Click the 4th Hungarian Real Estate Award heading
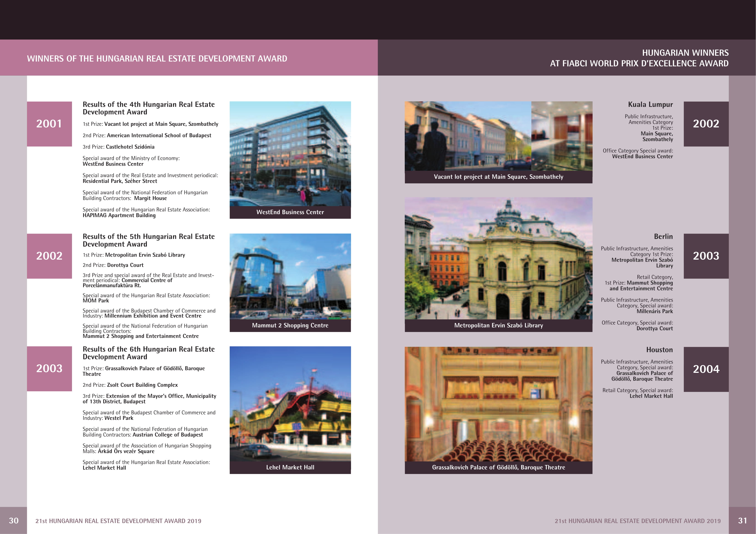This screenshot has height=534, width=756. click(149, 108)
